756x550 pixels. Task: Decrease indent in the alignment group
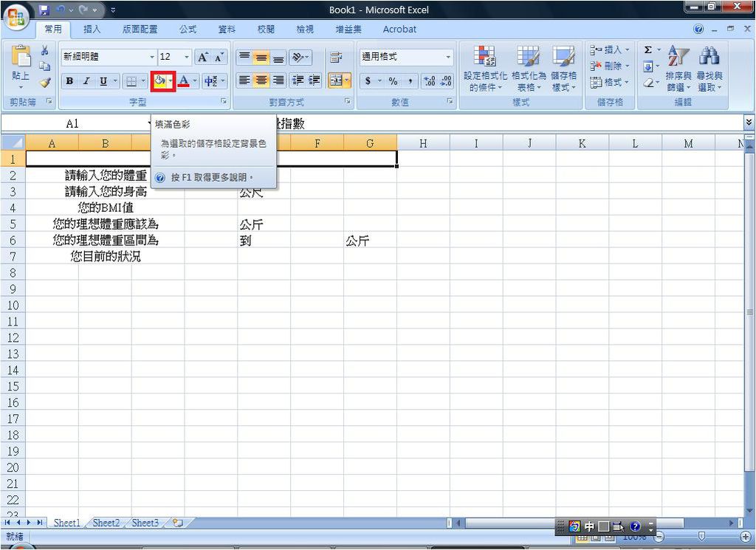(298, 80)
